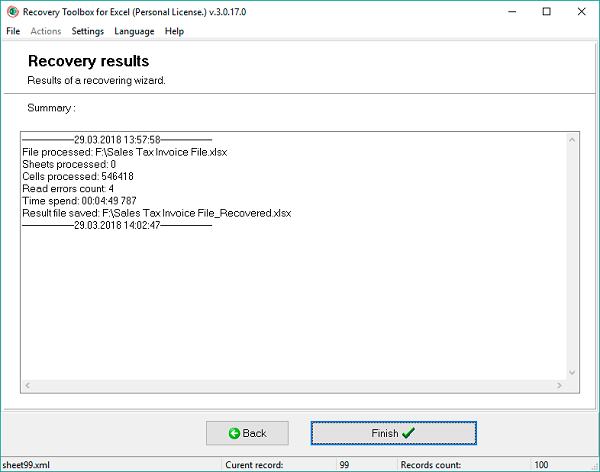Open the Settings menu

point(88,31)
